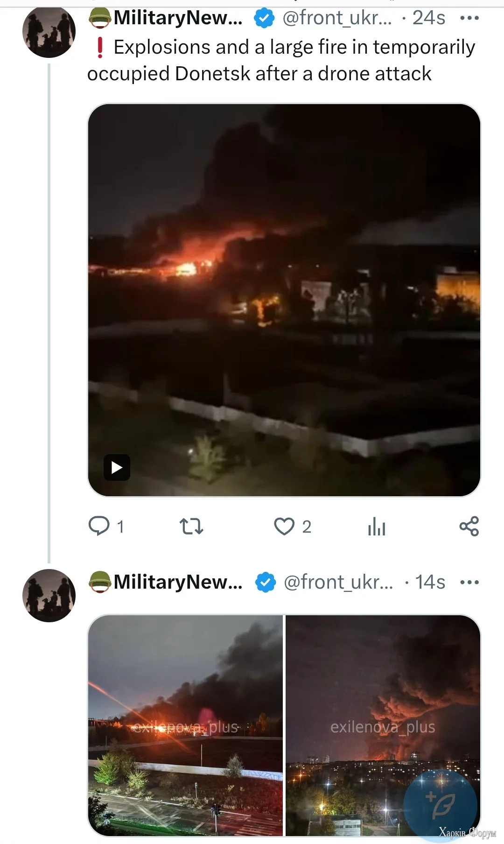Retweet the Donetsk drone attack post
504x844 pixels.
pyautogui.click(x=191, y=526)
